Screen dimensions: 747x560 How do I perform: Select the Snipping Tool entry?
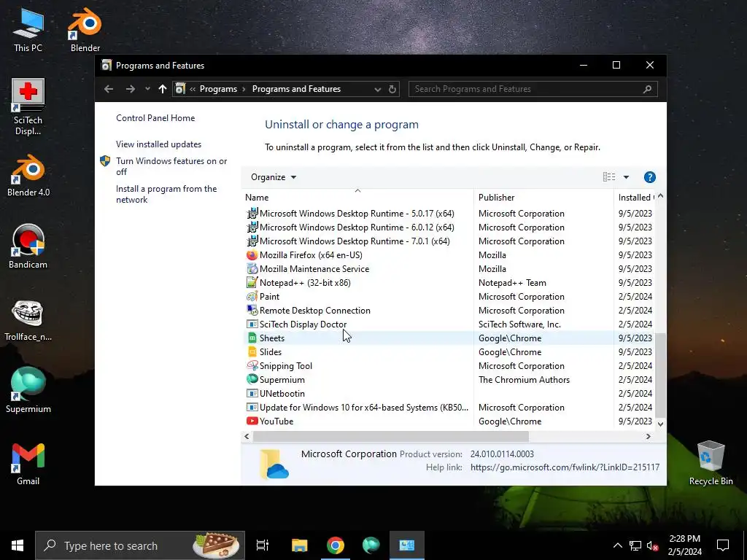449,365
